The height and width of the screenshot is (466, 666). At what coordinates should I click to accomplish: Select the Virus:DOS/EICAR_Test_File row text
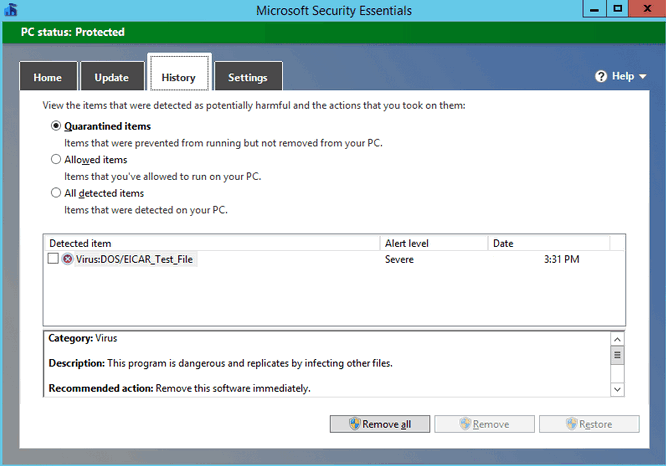[x=134, y=259]
